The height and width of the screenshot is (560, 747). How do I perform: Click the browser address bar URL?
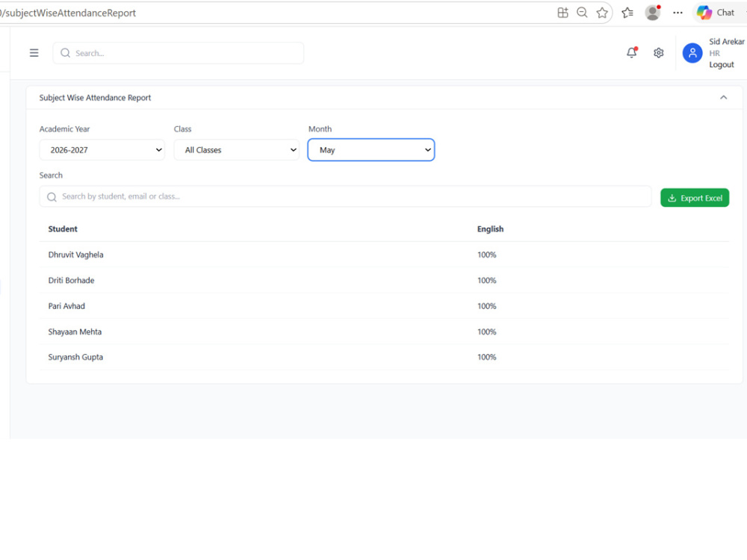click(x=68, y=13)
